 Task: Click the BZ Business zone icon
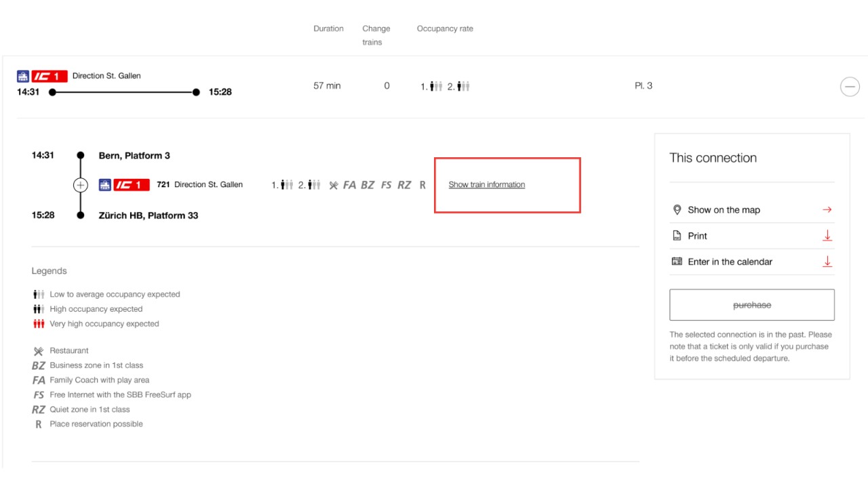point(368,184)
